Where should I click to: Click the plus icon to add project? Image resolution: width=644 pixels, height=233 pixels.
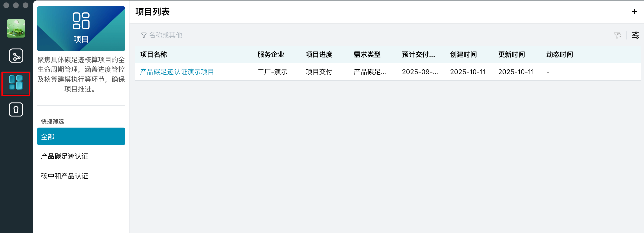pos(634,12)
